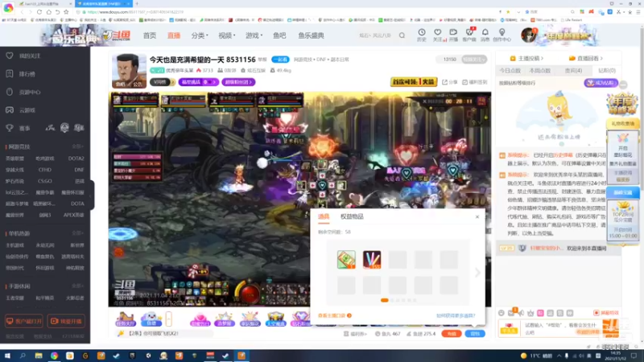Open 鱼吧 in top navigation

click(279, 35)
